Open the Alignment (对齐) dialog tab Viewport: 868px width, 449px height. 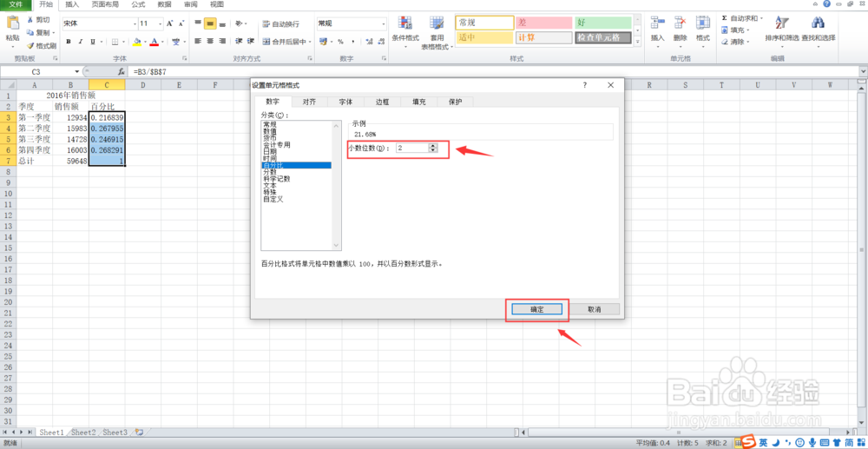310,102
